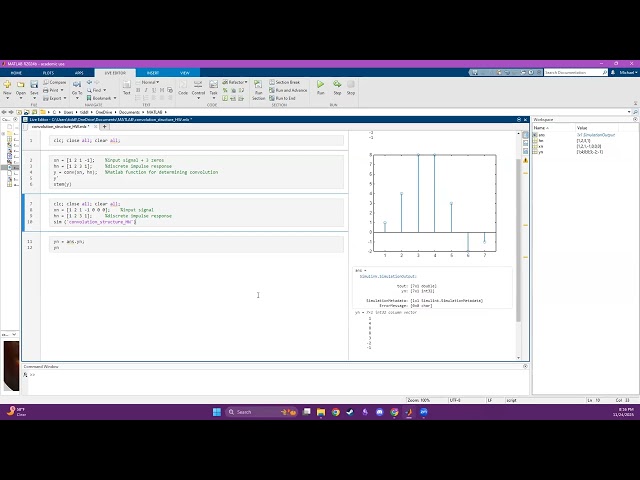640x480 pixels.
Task: Click the notifications bell icon
Action: pyautogui.click(x=613, y=73)
